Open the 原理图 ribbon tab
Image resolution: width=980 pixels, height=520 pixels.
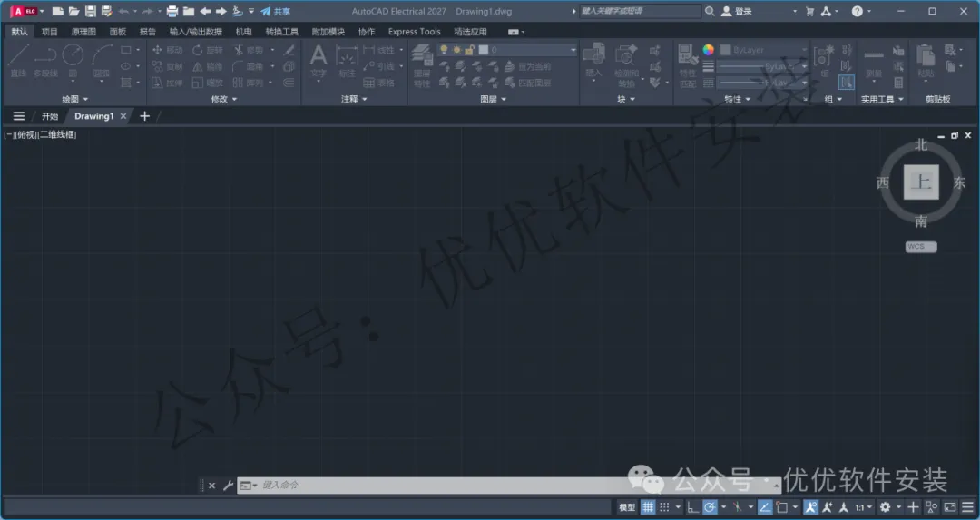(83, 31)
